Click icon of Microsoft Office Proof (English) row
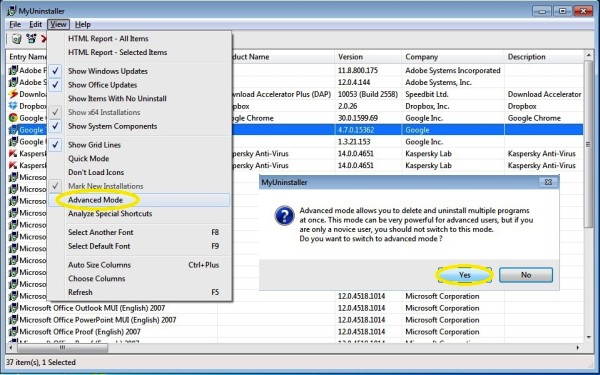600x375 pixels. pos(13,331)
